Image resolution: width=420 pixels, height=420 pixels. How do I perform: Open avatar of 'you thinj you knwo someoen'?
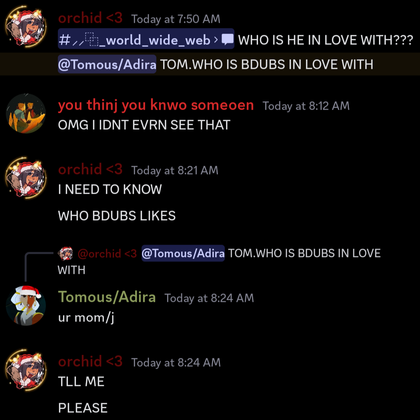[x=26, y=114]
